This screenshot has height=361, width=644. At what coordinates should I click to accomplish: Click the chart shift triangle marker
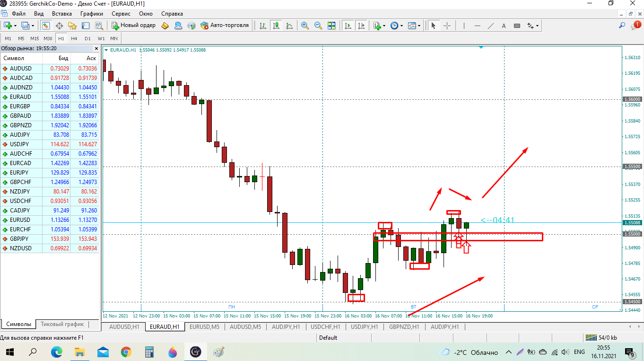tap(481, 48)
